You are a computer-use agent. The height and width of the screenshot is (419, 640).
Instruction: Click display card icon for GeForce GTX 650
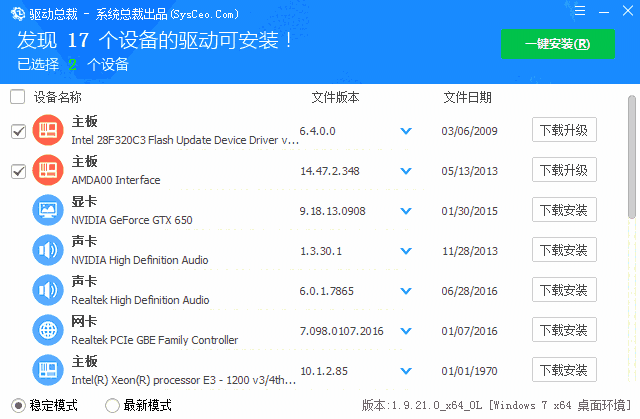(x=48, y=210)
